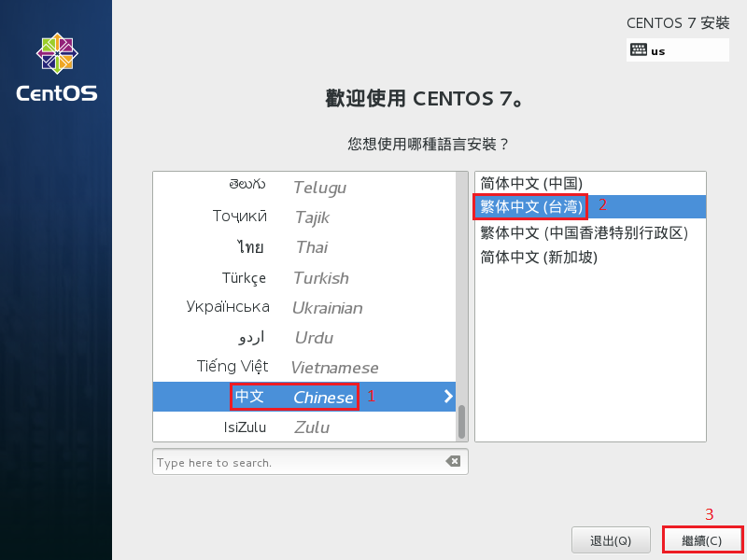
Task: Choose Thai language row
Action: pyautogui.click(x=304, y=247)
